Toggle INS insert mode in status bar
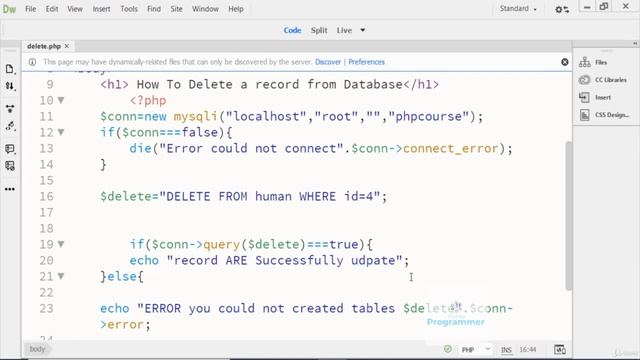 pyautogui.click(x=506, y=350)
